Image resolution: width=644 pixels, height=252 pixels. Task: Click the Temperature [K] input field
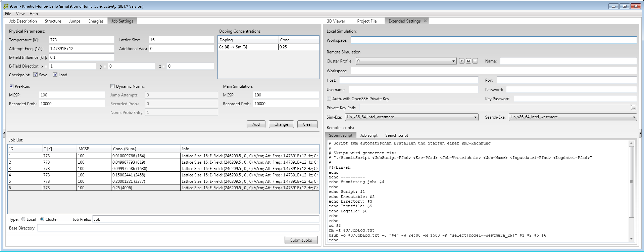[82, 40]
